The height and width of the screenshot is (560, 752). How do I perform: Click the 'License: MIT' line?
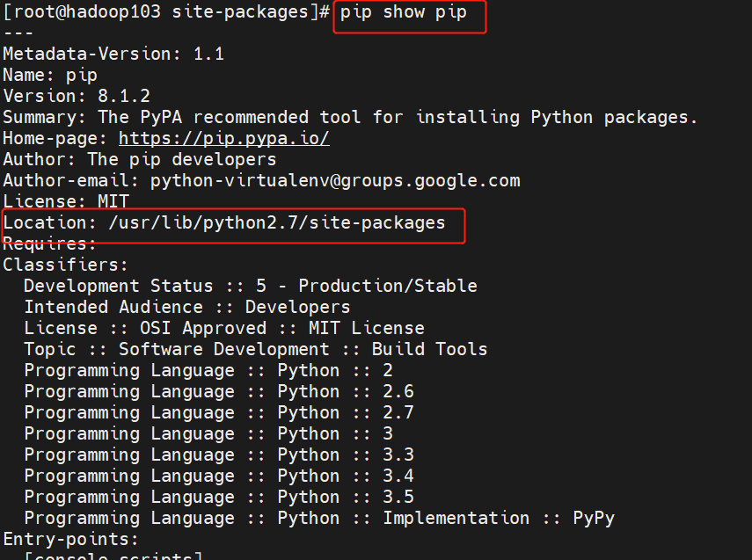[x=66, y=201]
